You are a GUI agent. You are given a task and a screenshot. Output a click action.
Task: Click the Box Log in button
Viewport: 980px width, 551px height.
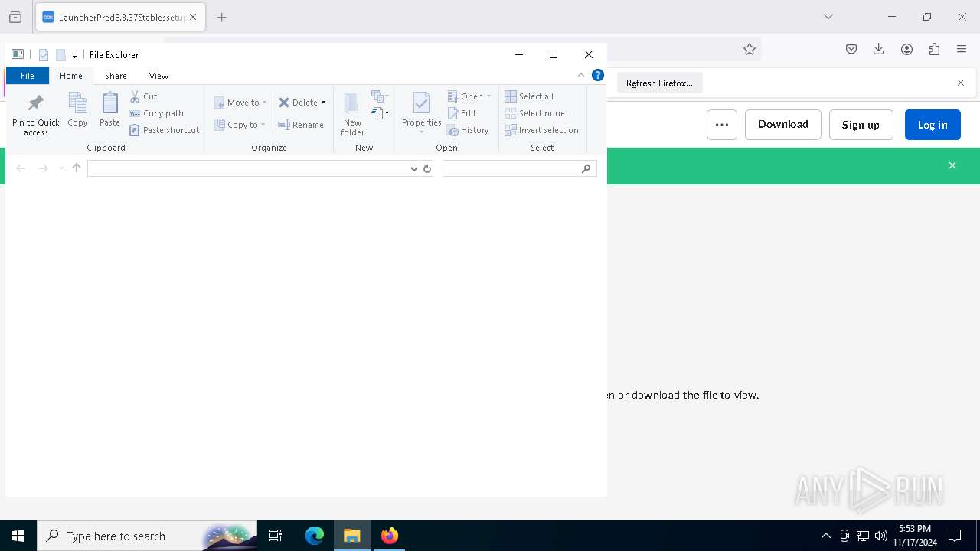tap(933, 125)
